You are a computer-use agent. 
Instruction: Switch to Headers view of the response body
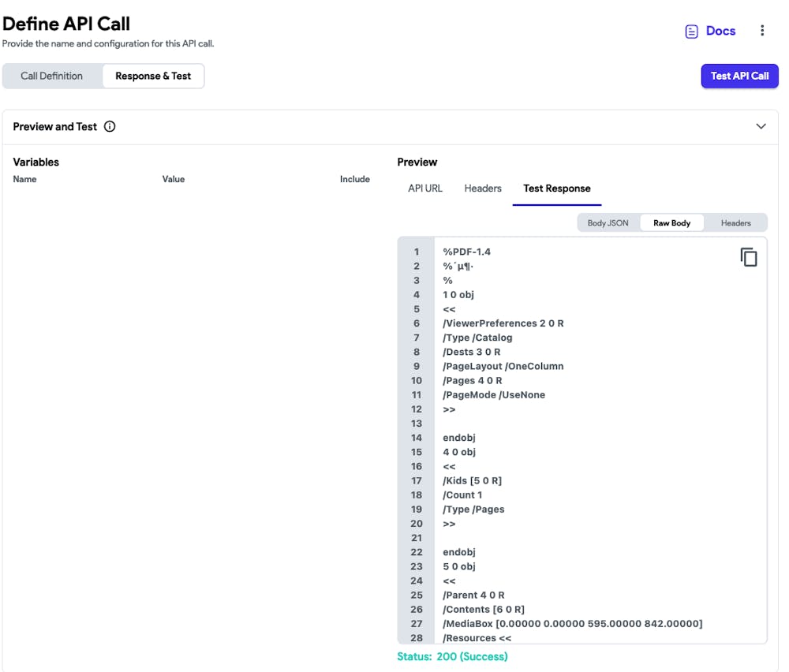coord(735,222)
